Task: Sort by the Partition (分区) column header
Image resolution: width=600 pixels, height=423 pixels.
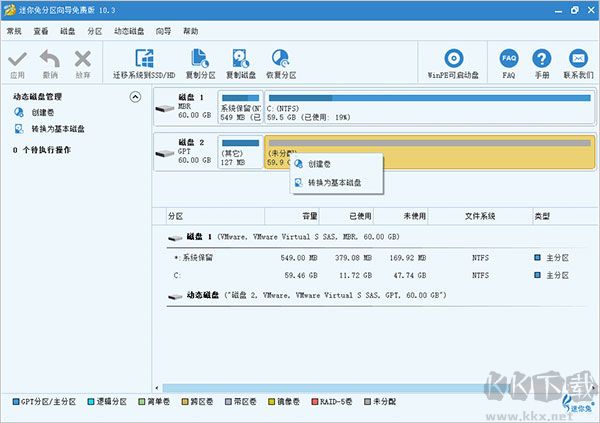Action: (x=215, y=216)
